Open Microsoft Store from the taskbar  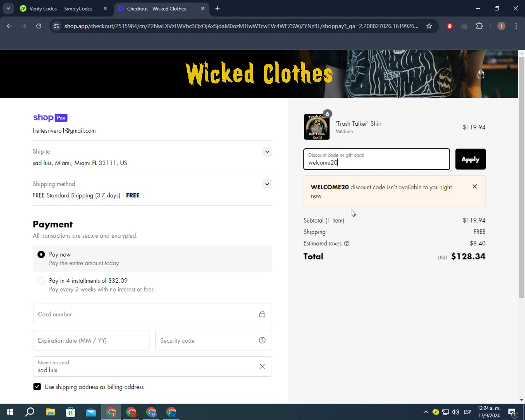click(71, 412)
